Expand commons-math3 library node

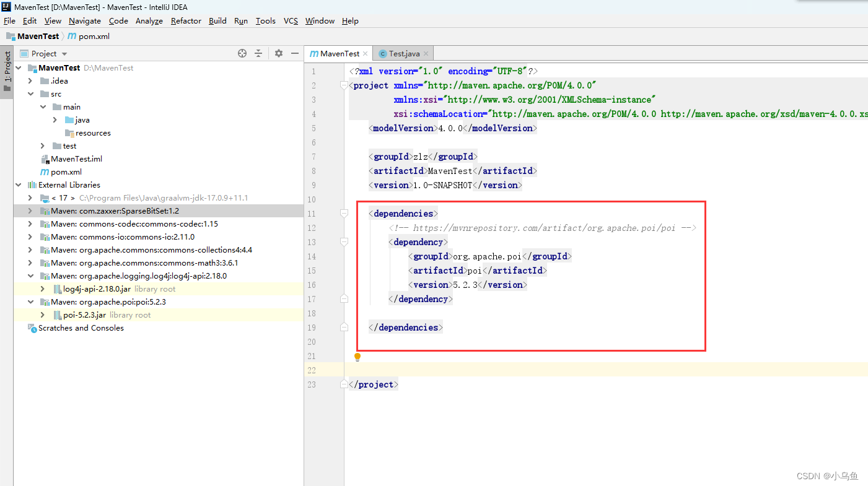tap(30, 263)
